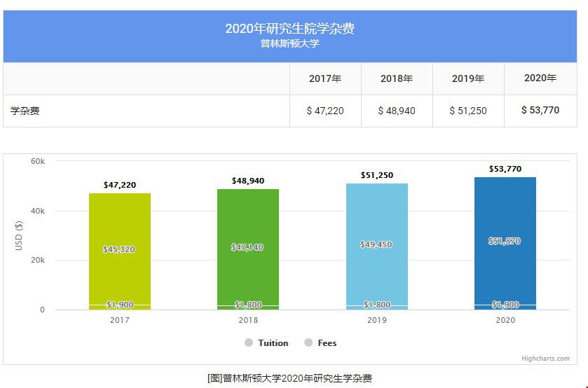
Task: Click the 20k y-axis label
Action: (x=38, y=260)
